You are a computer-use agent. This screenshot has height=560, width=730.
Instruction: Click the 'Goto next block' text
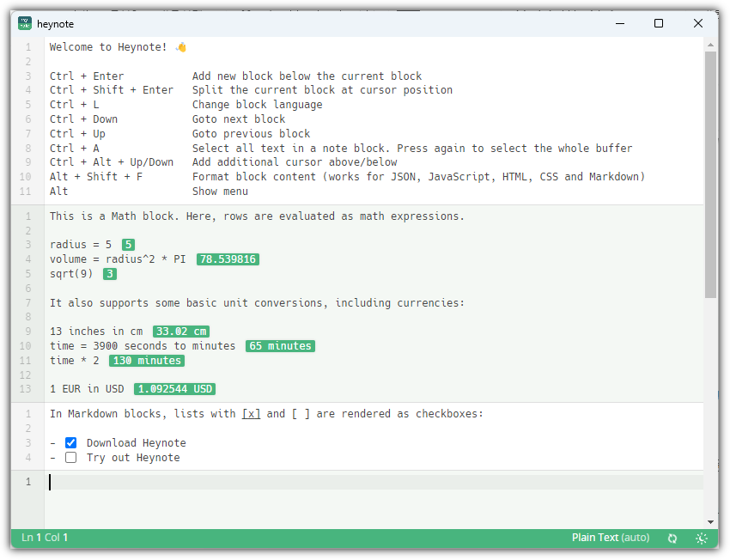tap(239, 119)
